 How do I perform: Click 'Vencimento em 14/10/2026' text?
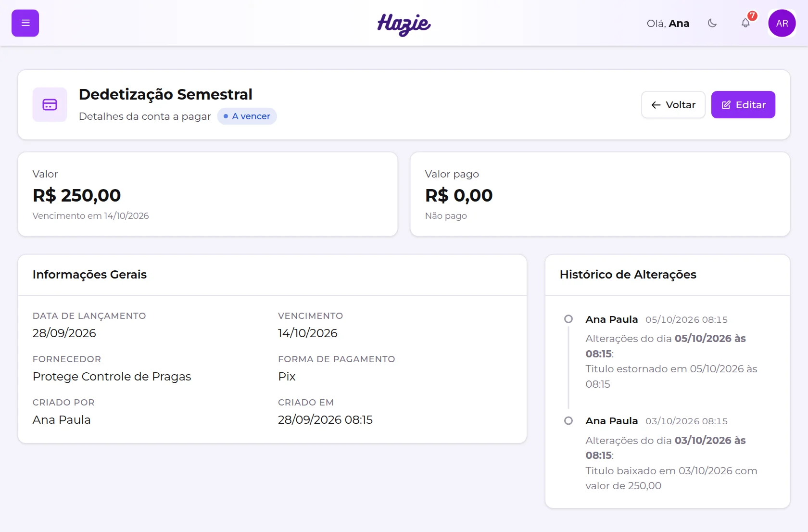(91, 216)
